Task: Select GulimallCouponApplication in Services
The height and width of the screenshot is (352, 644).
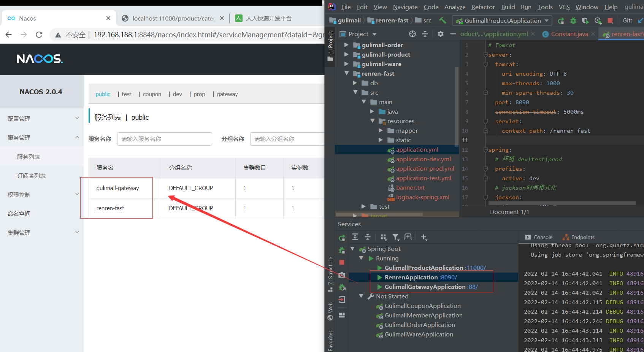Action: (422, 306)
